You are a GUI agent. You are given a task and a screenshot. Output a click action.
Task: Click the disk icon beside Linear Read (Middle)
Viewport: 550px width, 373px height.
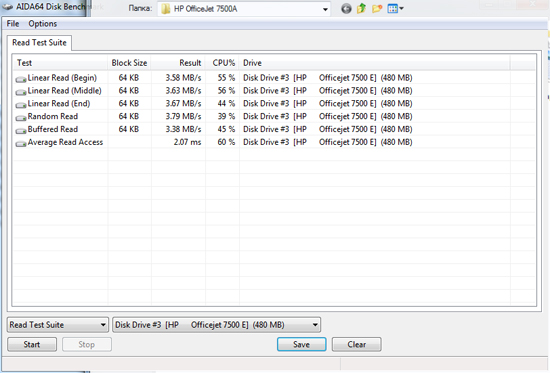coord(21,92)
